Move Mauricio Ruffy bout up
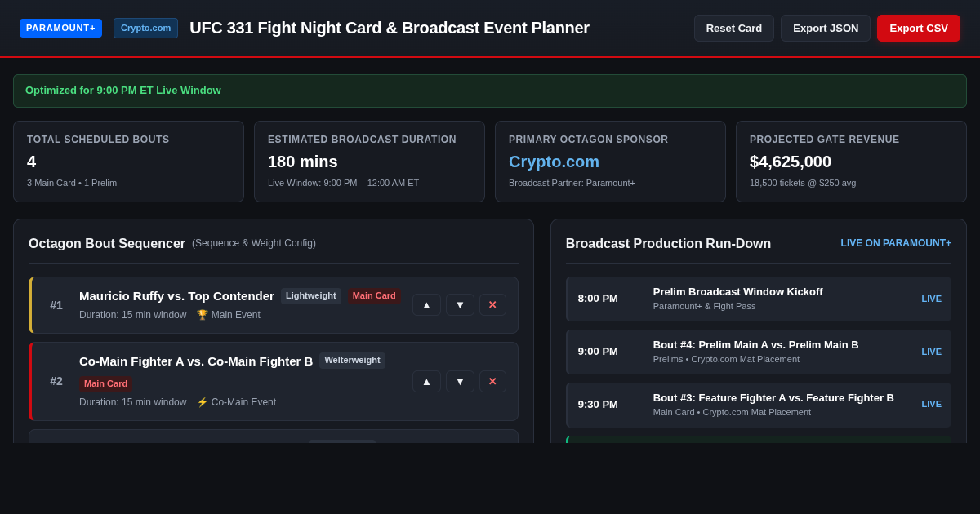 [426, 305]
